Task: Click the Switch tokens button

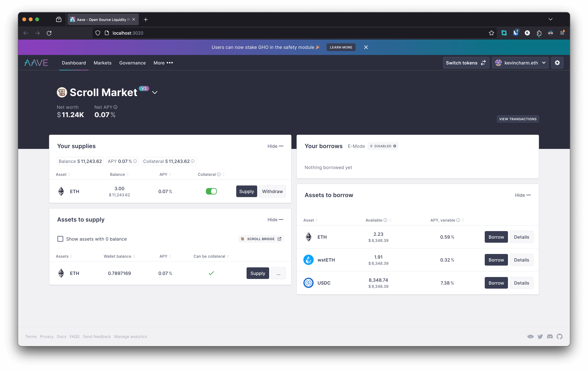Action: (x=466, y=63)
